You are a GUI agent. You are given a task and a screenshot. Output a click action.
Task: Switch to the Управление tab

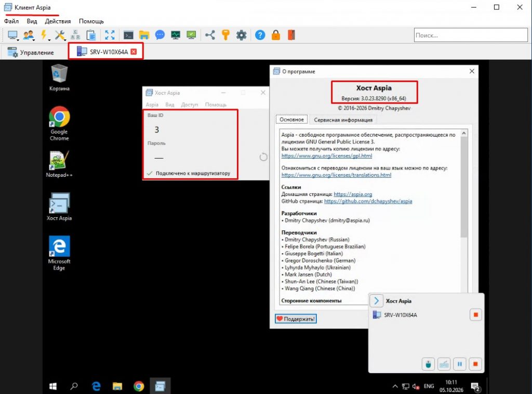click(31, 52)
